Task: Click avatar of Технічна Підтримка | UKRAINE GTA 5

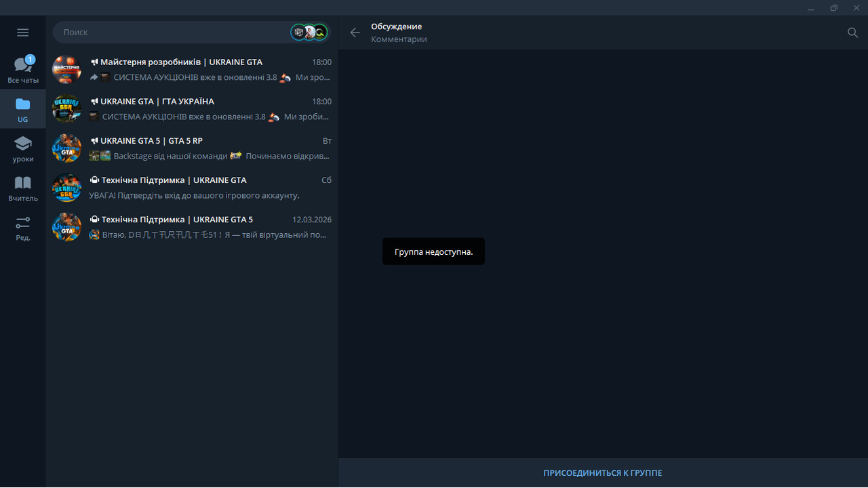Action: pos(67,227)
